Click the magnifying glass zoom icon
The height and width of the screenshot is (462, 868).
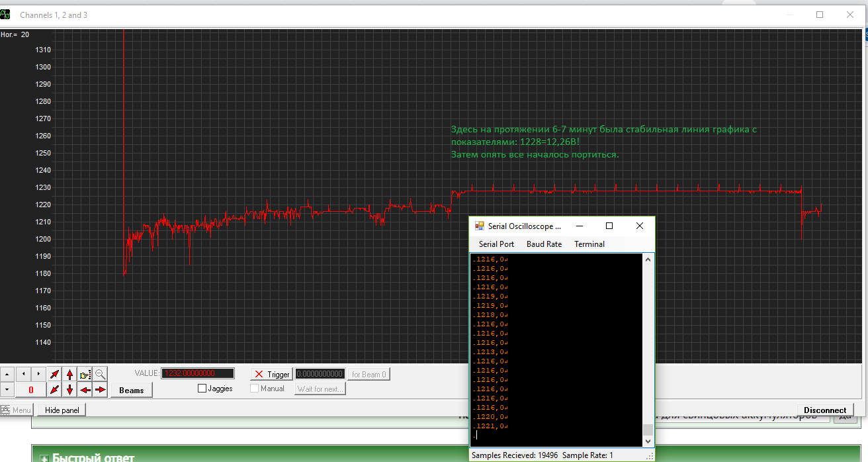click(100, 374)
